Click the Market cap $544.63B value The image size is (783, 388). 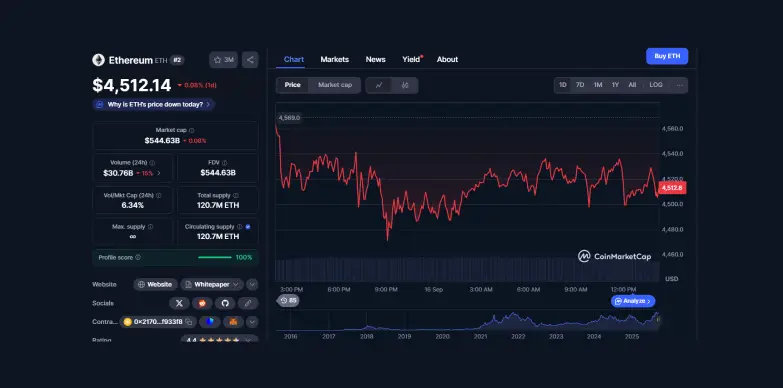[162, 141]
